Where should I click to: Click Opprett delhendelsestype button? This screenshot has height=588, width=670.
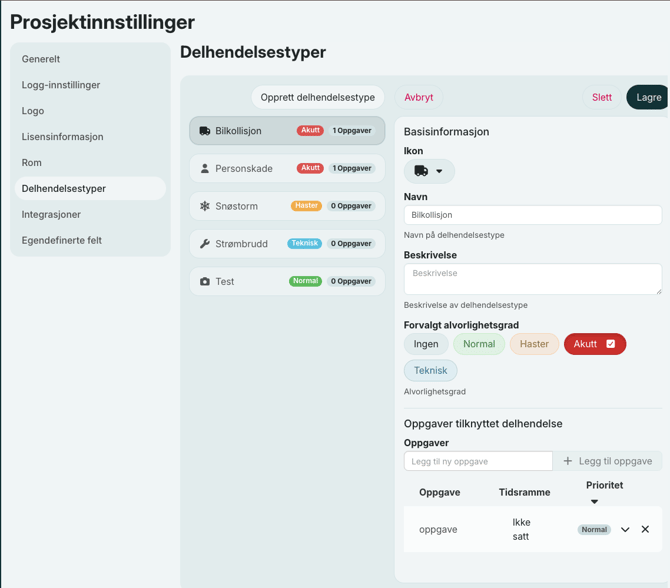click(x=317, y=97)
